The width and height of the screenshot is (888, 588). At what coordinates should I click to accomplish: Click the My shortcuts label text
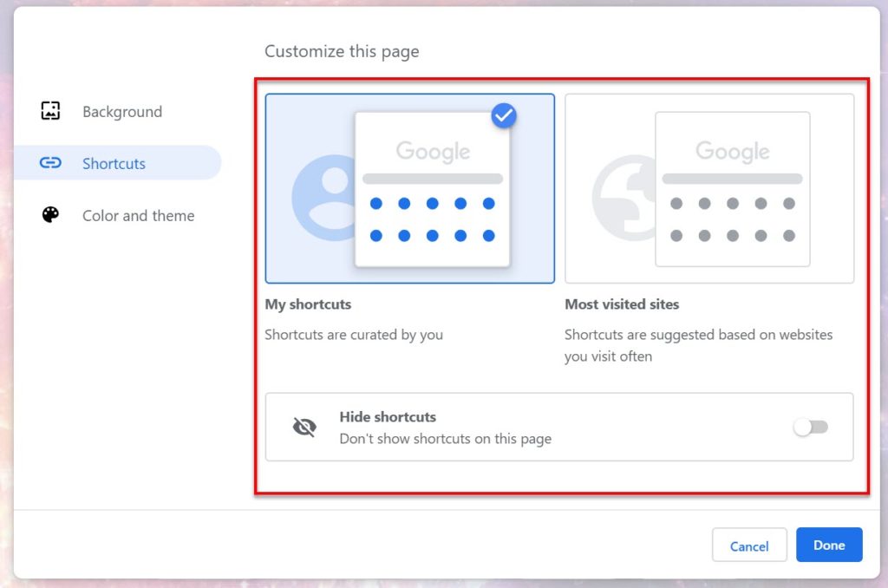309,304
